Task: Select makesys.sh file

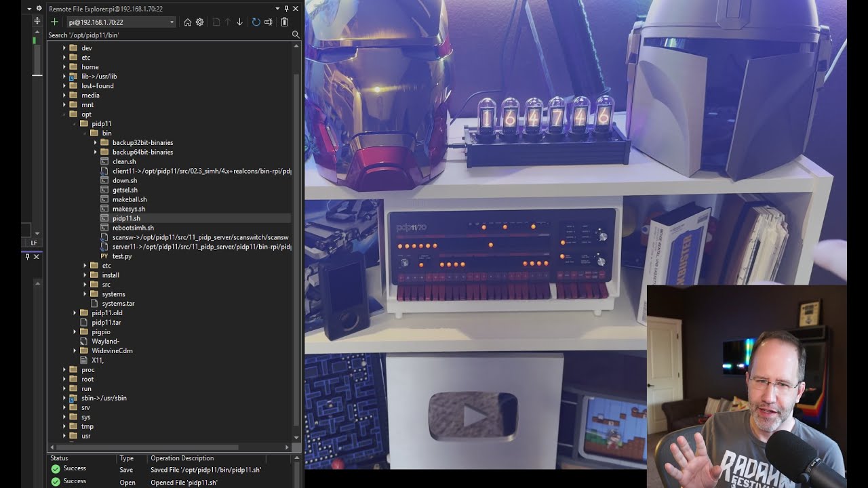Action: pos(129,209)
